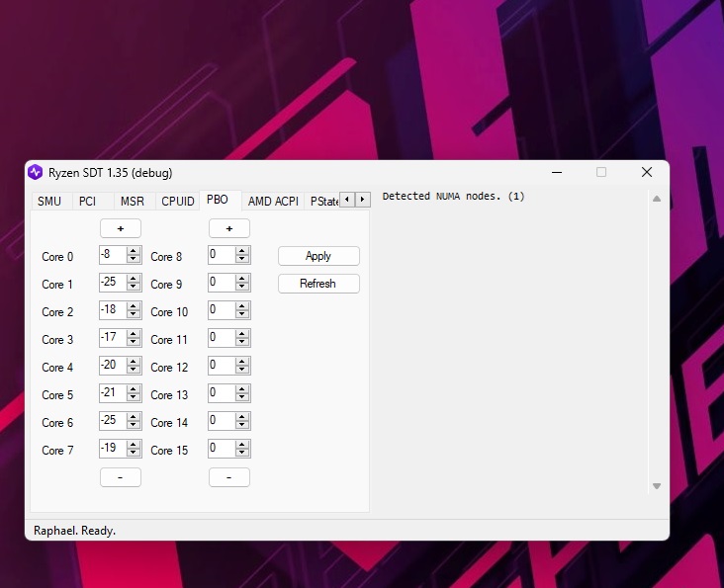Minimize the Ryzen SDT window
This screenshot has height=588, width=724.
[x=557, y=173]
